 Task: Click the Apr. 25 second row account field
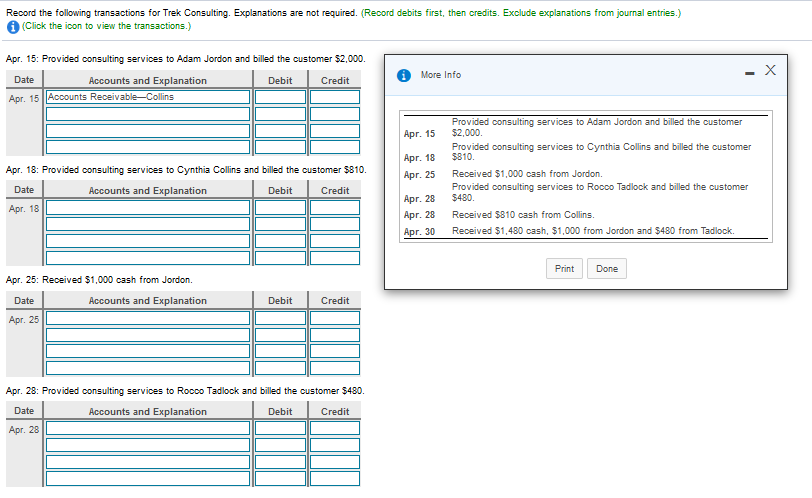(148, 335)
